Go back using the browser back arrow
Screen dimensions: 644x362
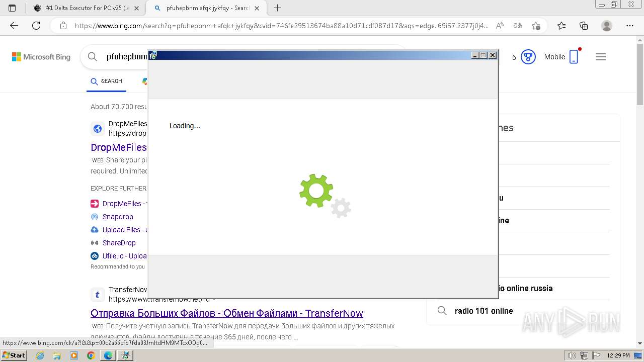pos(14,26)
